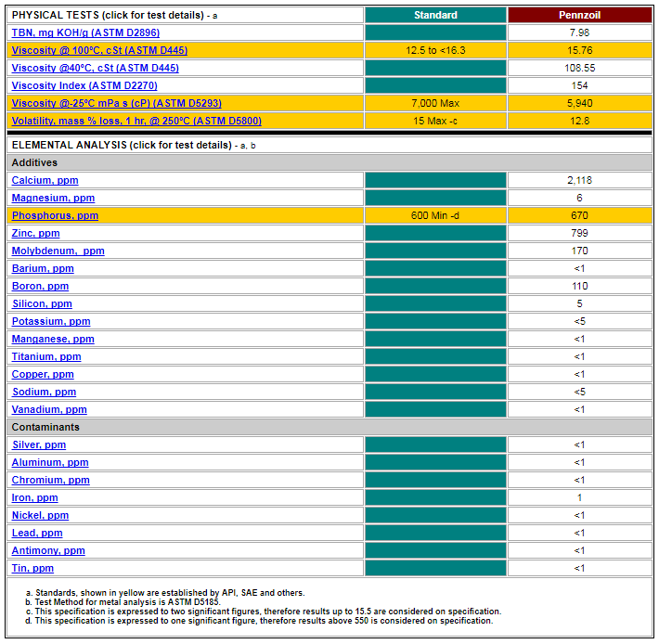Click the Copper, ppm link

[x=43, y=374]
